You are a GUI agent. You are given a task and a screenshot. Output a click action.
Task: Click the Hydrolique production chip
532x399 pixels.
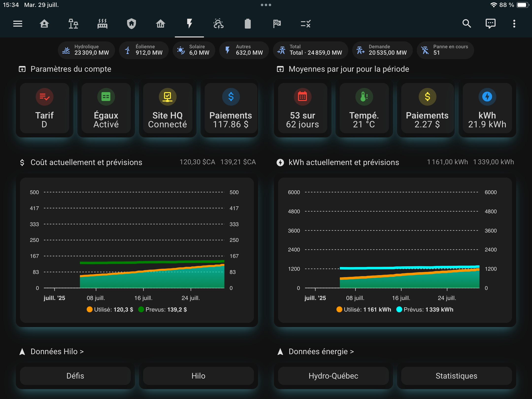pos(86,50)
